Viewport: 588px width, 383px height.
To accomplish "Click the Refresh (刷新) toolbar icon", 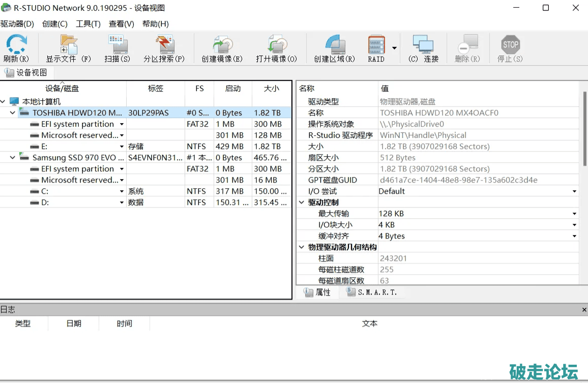I will 16,45.
